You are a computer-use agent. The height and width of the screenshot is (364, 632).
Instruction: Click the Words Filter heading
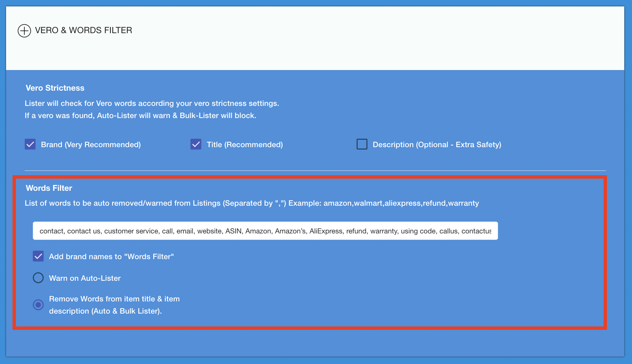point(49,188)
